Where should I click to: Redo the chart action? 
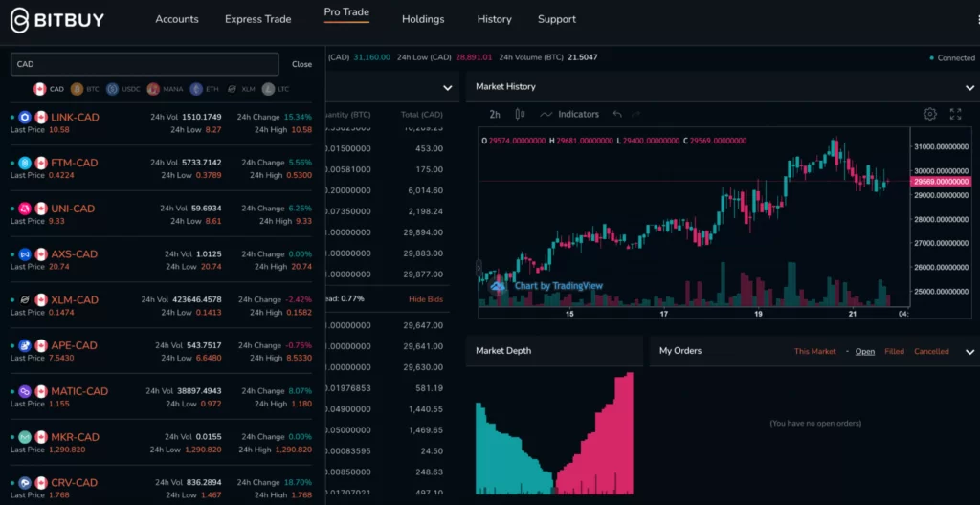[x=636, y=114]
